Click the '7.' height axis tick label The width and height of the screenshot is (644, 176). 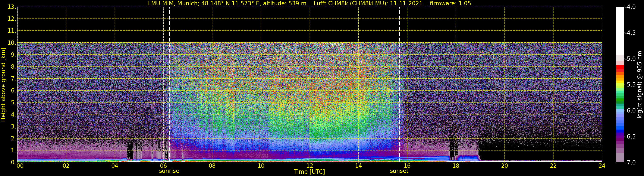pyautogui.click(x=13, y=79)
